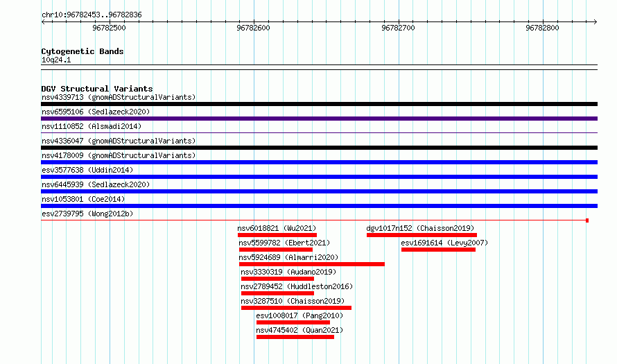Click esv1691614 (Levy2007) label
The width and height of the screenshot is (617, 364).
[x=444, y=243]
